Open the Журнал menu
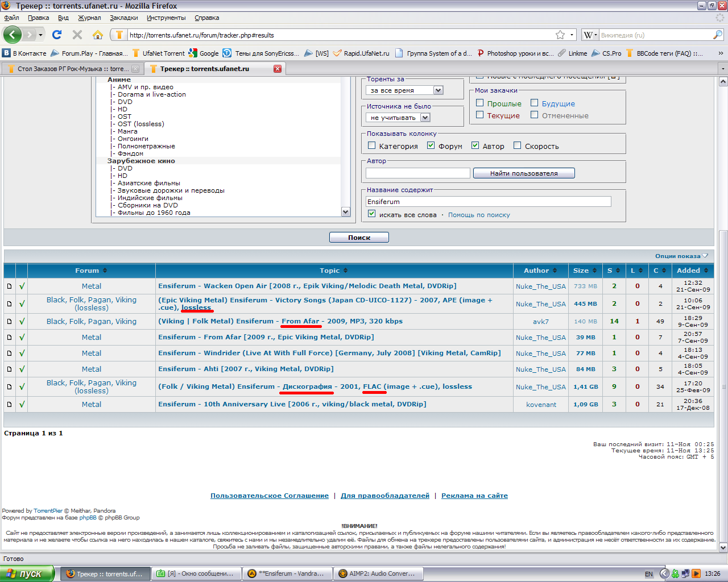Screen dimensions: 728x582 [89, 18]
